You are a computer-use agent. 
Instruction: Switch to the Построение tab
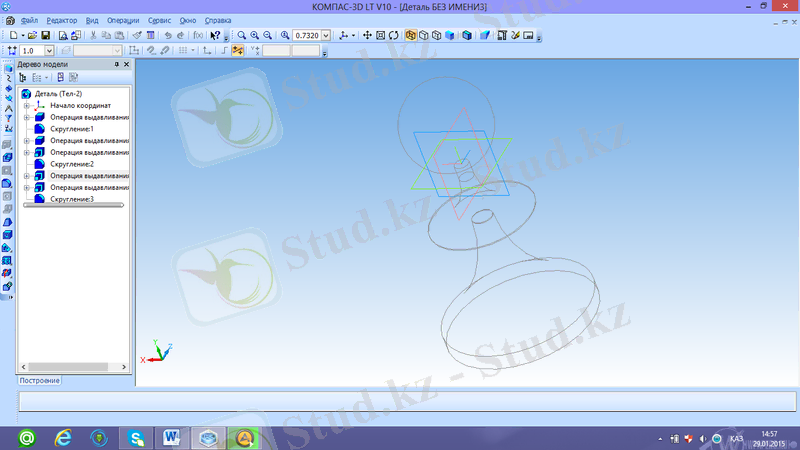41,381
